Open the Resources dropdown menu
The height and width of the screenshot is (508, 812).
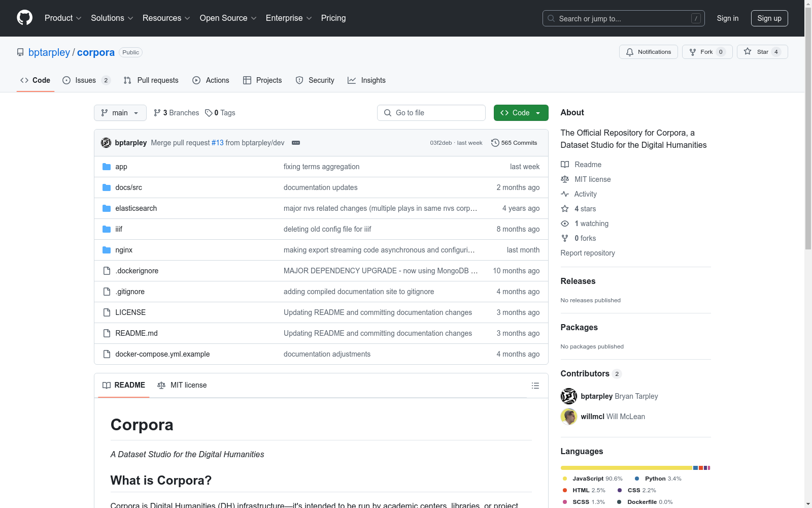(166, 18)
